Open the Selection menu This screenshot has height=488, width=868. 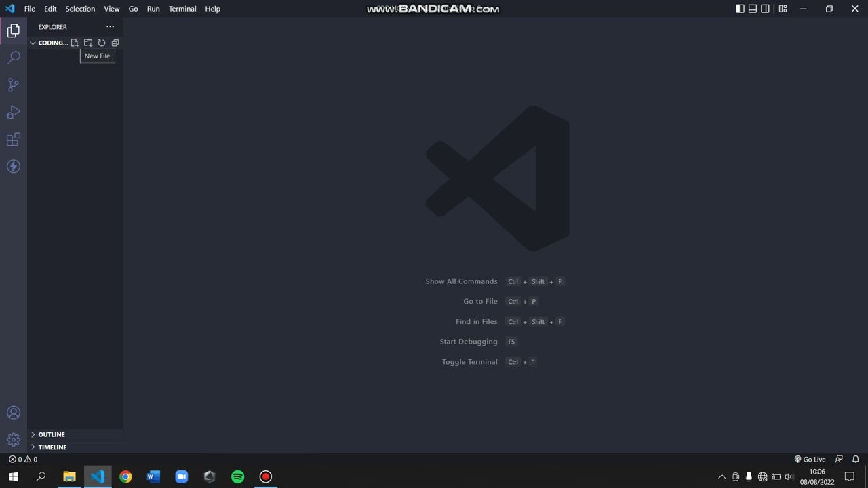[80, 9]
